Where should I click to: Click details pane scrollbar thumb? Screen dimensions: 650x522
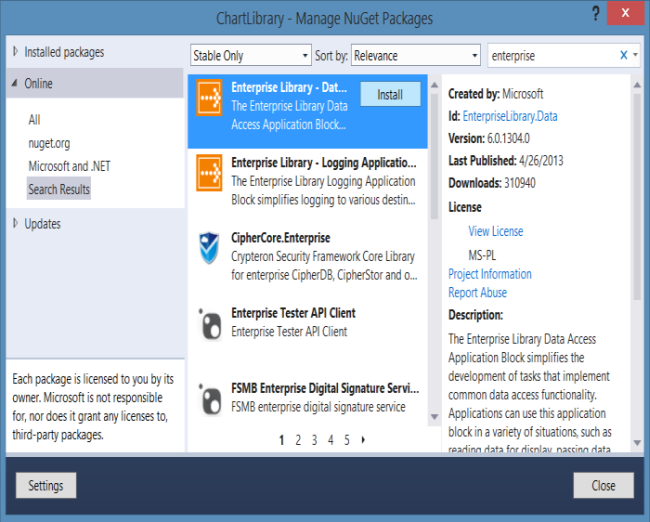point(637,197)
